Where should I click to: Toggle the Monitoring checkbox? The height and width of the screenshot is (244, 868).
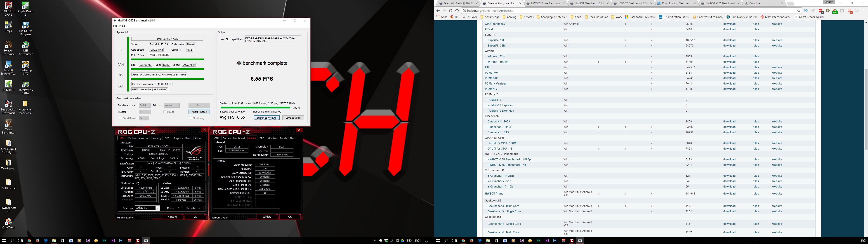click(191, 118)
